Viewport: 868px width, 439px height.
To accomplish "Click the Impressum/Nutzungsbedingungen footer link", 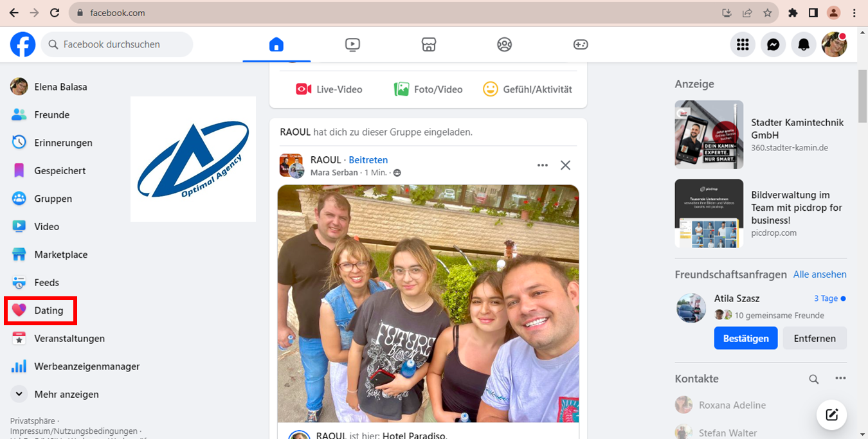I will (74, 431).
